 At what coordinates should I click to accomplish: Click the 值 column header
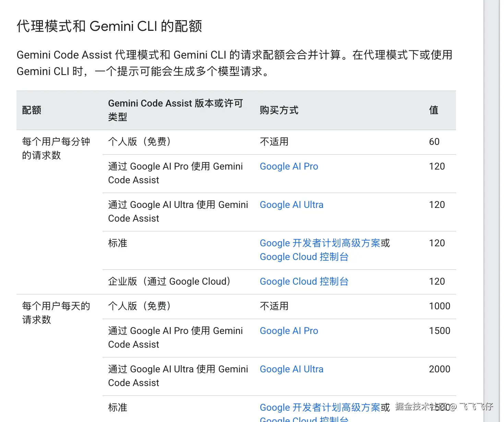point(434,110)
